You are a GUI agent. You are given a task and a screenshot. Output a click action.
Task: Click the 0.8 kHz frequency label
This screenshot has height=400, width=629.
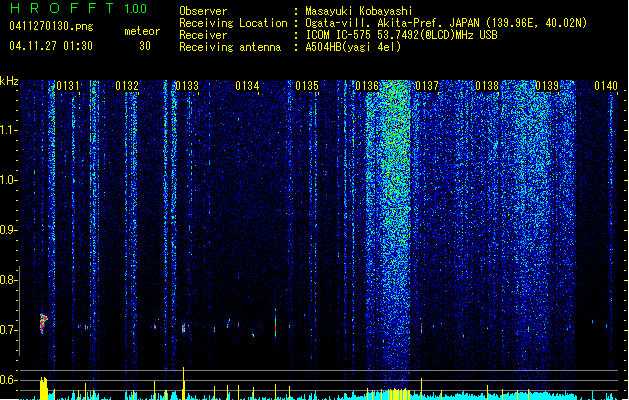[8, 280]
